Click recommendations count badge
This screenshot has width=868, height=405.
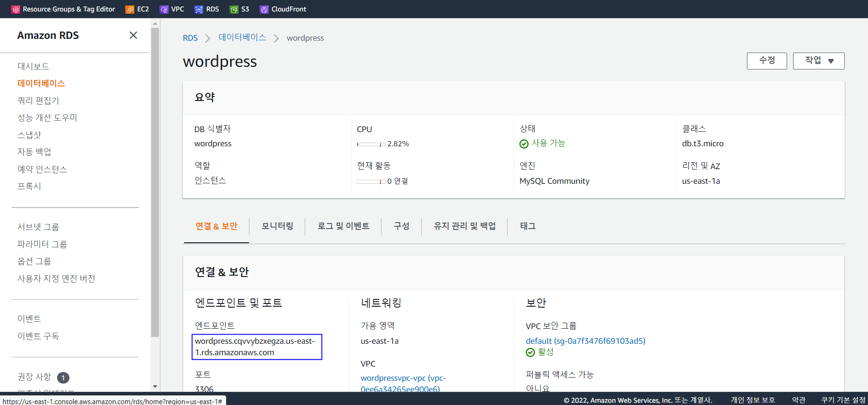click(x=63, y=378)
